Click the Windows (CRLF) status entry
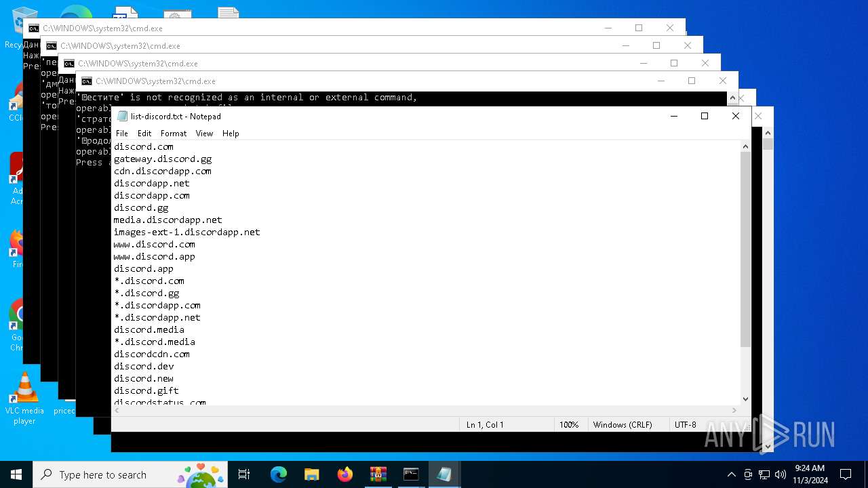Viewport: 868px width, 488px height. tap(623, 425)
